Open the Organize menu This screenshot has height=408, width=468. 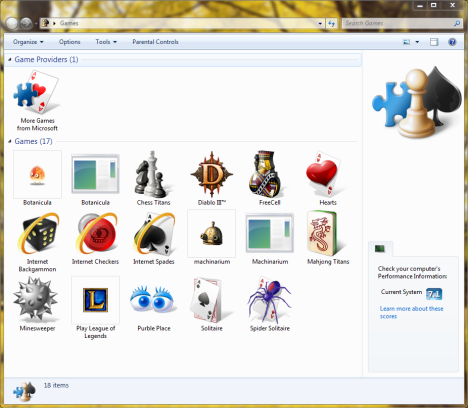[x=28, y=42]
